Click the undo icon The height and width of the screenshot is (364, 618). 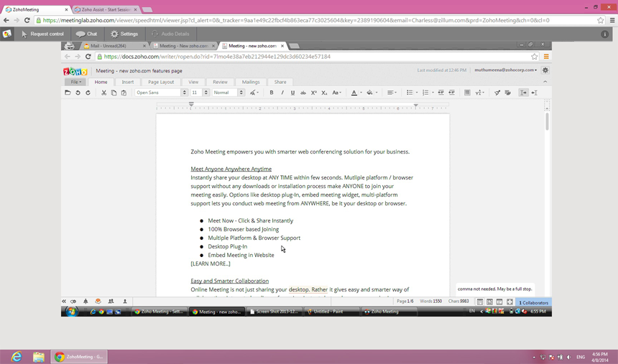78,93
